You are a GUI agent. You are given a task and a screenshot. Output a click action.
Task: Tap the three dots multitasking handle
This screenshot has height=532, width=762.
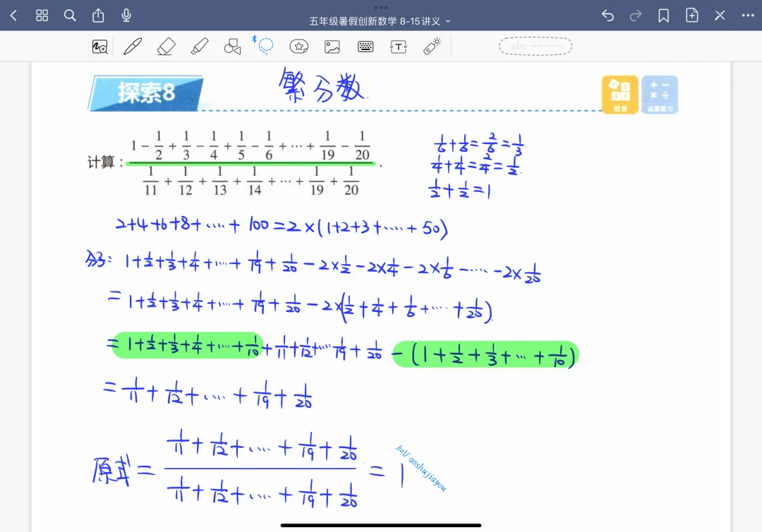[381, 7]
